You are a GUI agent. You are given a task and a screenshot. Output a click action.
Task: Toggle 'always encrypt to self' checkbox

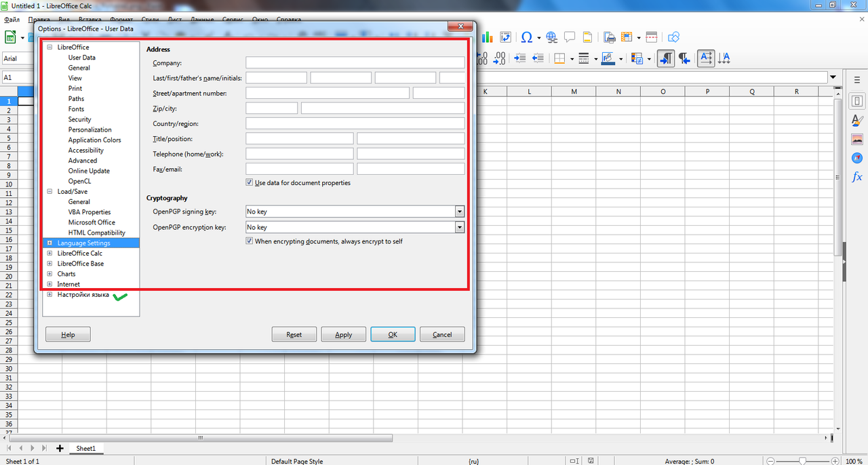pos(250,241)
